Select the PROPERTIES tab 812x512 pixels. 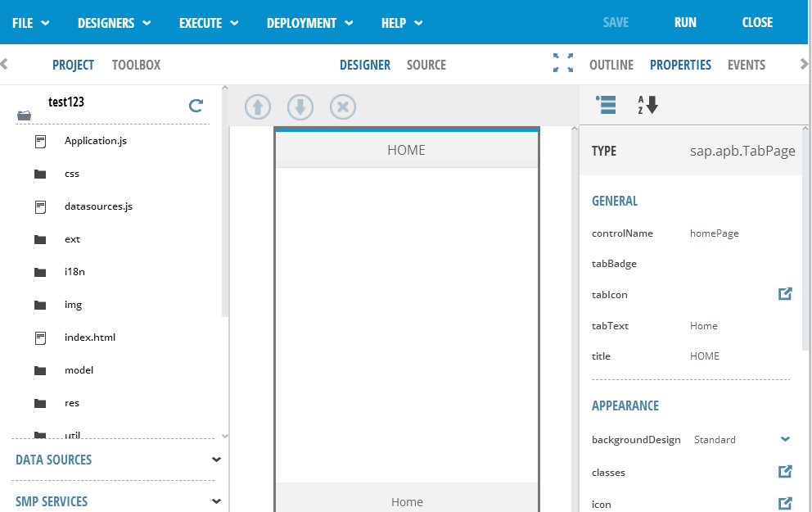click(x=680, y=65)
